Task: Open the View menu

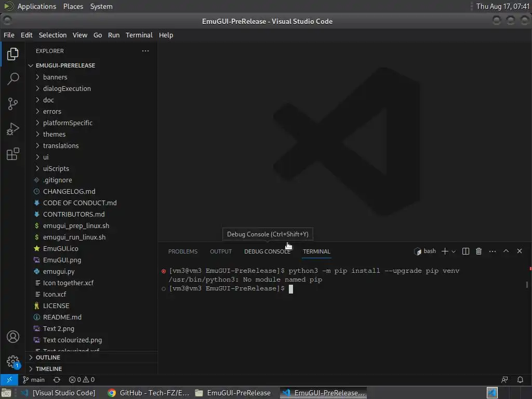Action: point(79,35)
